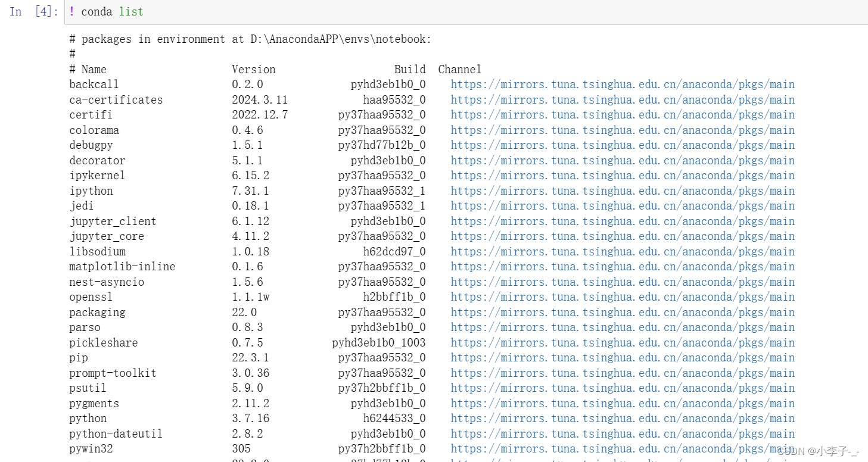Screen dimensions: 868x462
Task: Click build string h6244533_0
Action: click(394, 419)
